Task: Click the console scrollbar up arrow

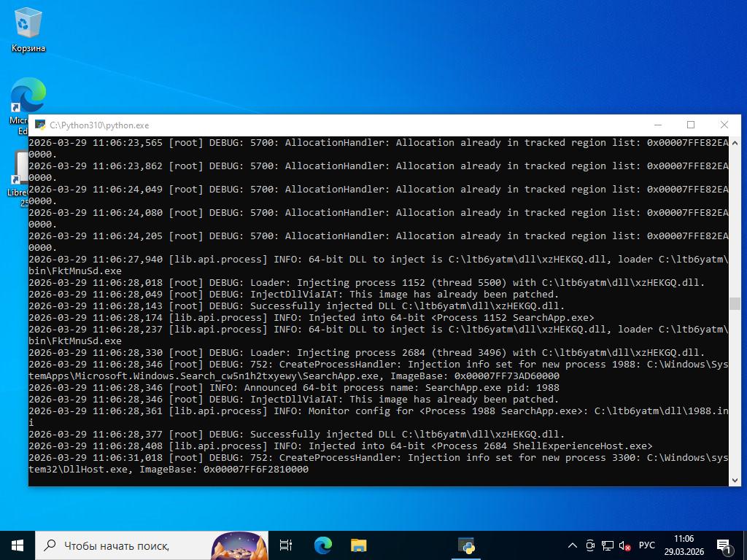Action: [735, 143]
